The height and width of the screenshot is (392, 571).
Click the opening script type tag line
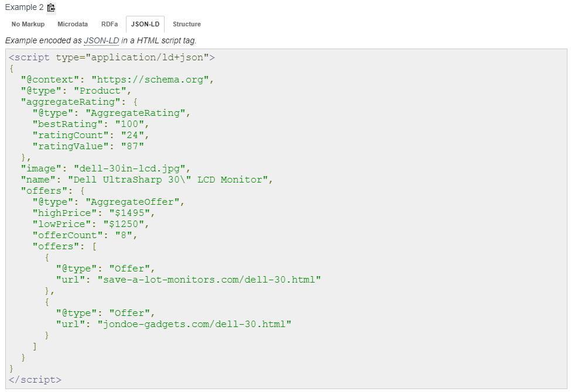tap(112, 57)
